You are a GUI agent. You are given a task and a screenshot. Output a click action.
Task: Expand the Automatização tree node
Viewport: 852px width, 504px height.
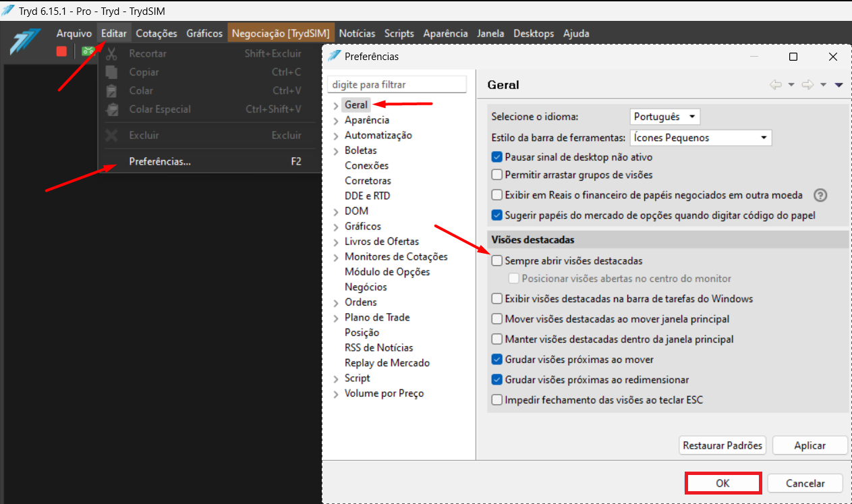point(336,136)
